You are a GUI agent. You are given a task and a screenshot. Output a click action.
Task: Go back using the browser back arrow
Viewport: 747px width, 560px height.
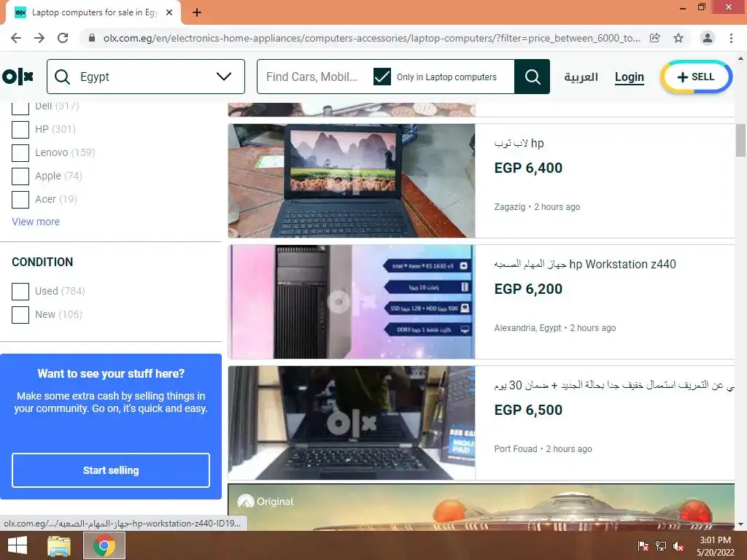(16, 38)
